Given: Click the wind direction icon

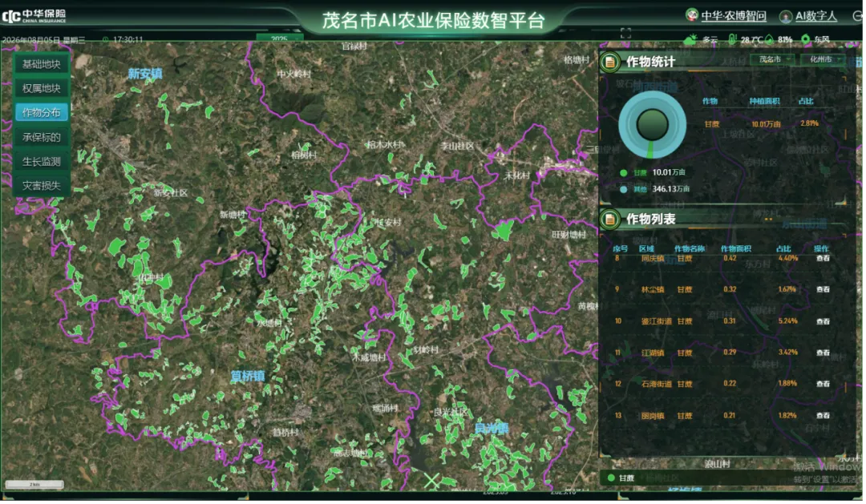Looking at the screenshot, I should [806, 39].
